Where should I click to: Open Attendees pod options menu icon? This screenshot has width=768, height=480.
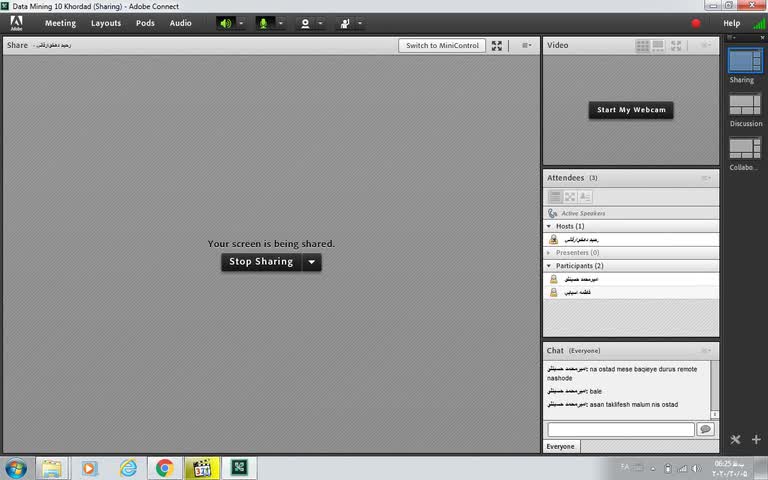coord(706,178)
